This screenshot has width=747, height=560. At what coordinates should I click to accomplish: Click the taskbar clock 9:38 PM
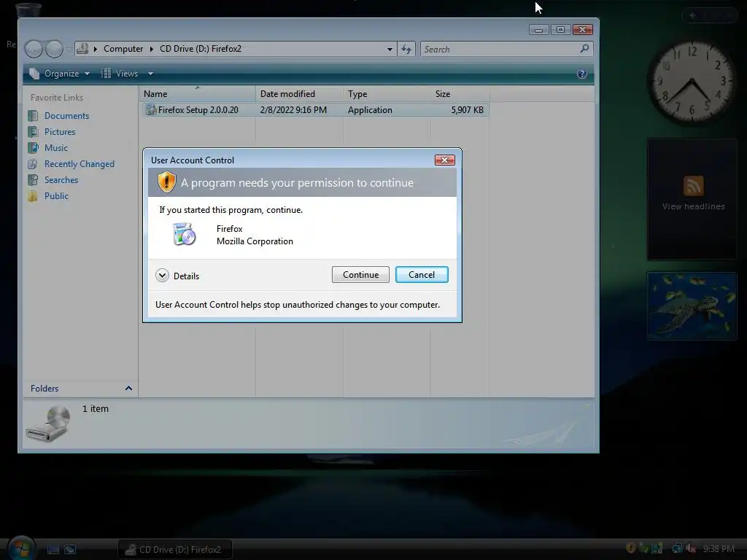click(x=719, y=549)
